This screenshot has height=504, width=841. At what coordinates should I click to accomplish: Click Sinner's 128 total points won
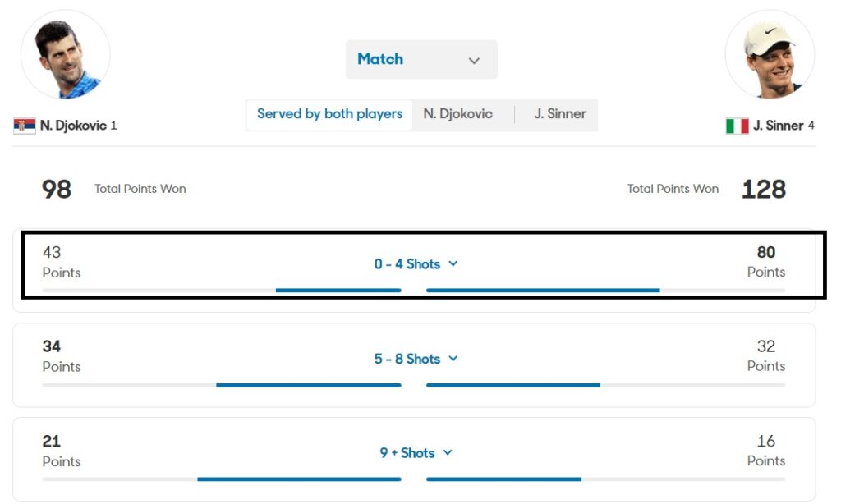coord(763,190)
